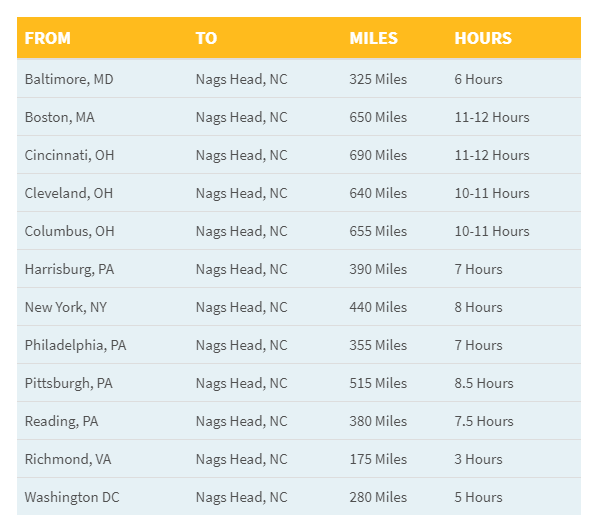Image resolution: width=598 pixels, height=532 pixels.
Task: Click the FROM column header
Action: [48, 38]
